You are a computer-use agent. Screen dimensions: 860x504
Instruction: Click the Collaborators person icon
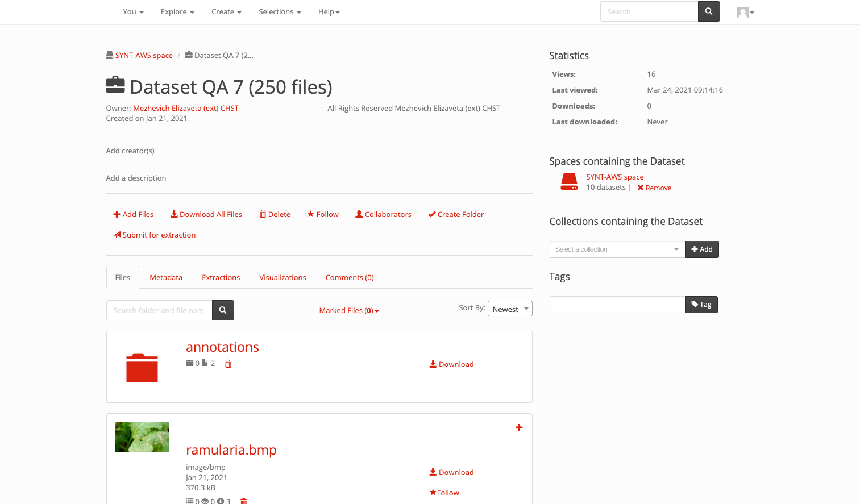click(359, 214)
